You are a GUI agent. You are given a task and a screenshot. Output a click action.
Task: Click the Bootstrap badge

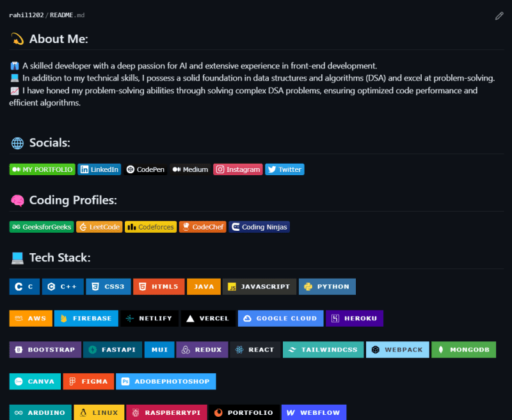(45, 350)
